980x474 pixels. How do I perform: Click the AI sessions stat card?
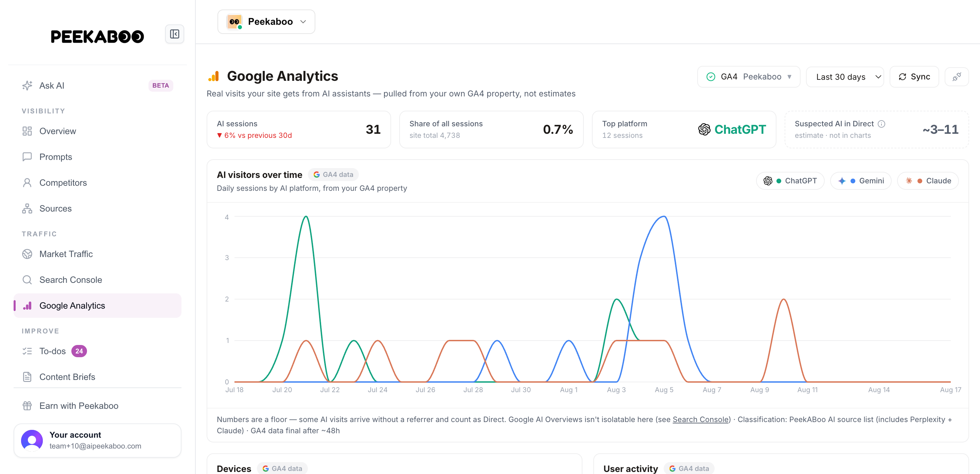(299, 130)
